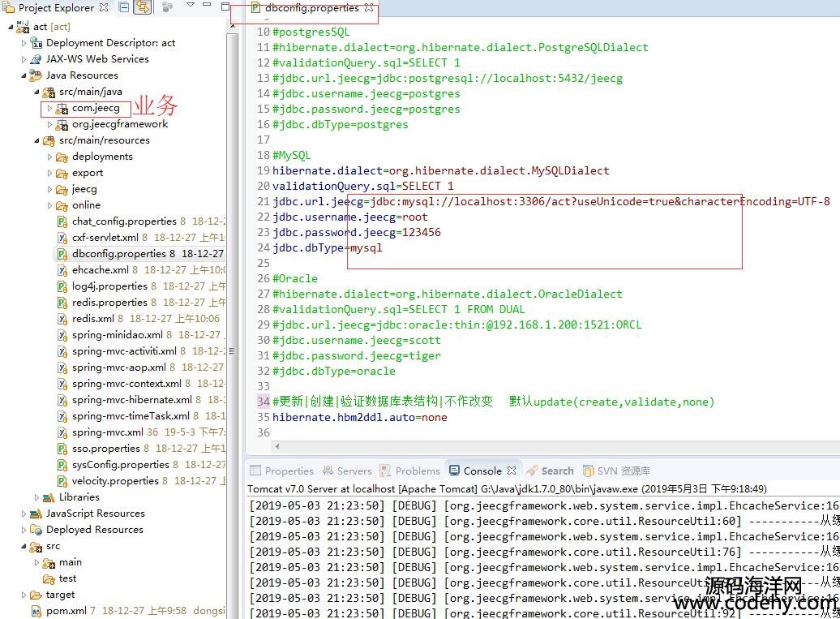This screenshot has height=619, width=840.
Task: Click the pom.xml file icon
Action: pyautogui.click(x=36, y=612)
